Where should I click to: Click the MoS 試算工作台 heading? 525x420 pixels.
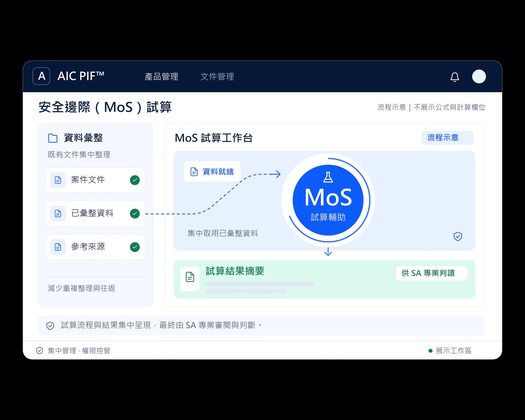214,138
